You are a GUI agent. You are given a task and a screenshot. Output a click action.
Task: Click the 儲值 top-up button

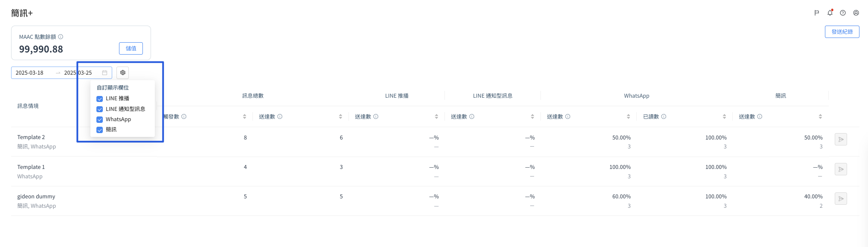click(x=131, y=49)
